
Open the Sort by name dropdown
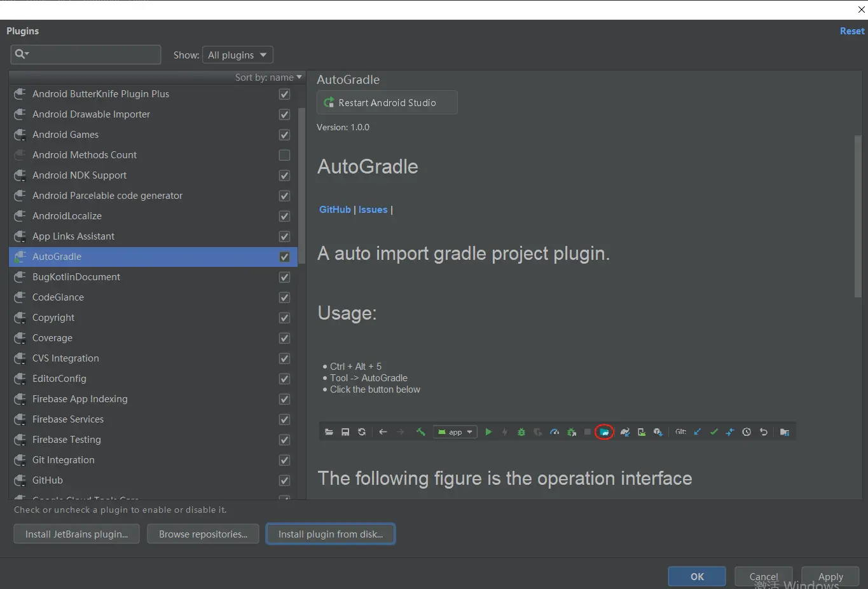click(268, 78)
